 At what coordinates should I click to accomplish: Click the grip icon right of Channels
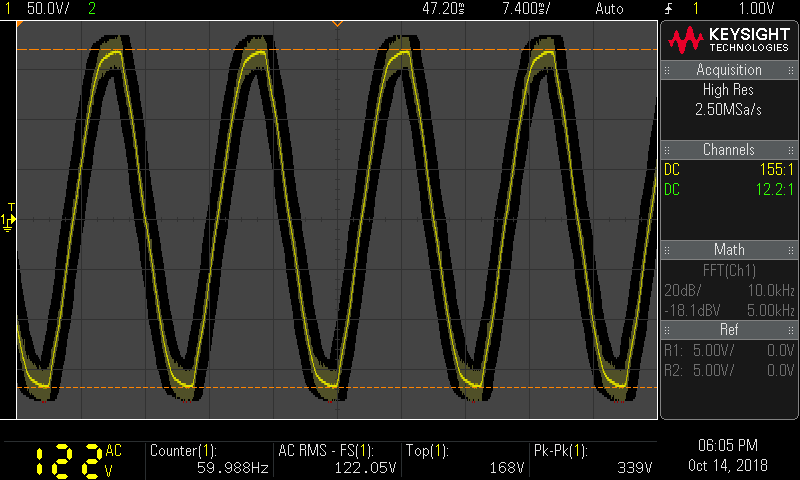click(790, 150)
